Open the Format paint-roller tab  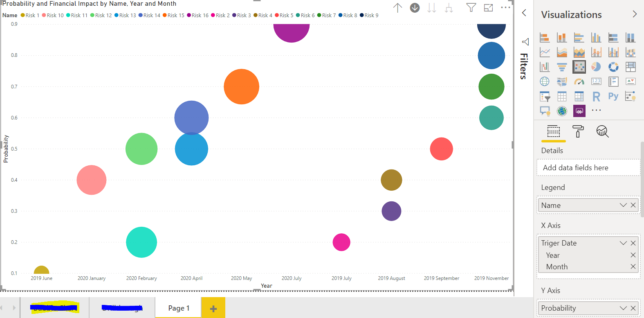pyautogui.click(x=578, y=131)
